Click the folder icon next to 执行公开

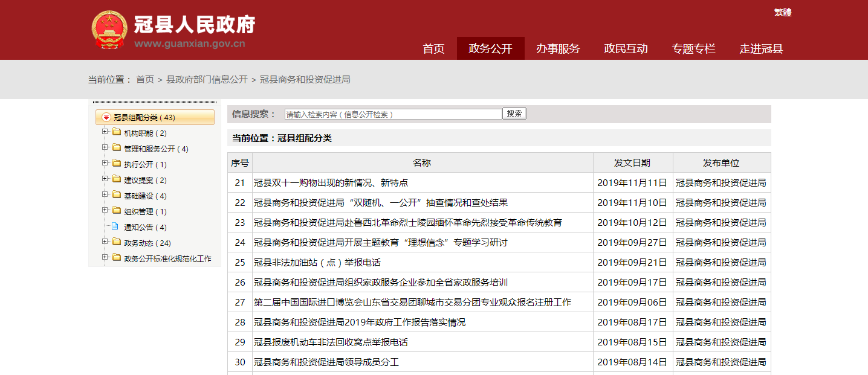click(116, 164)
